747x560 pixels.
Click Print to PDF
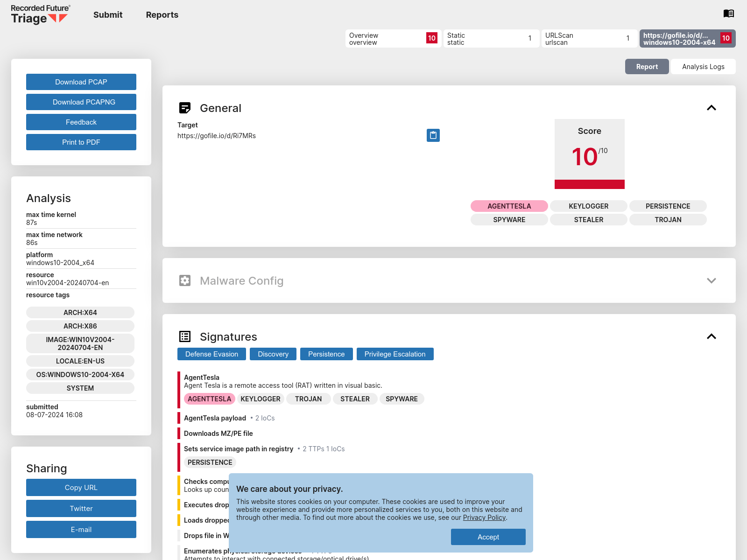coord(81,142)
